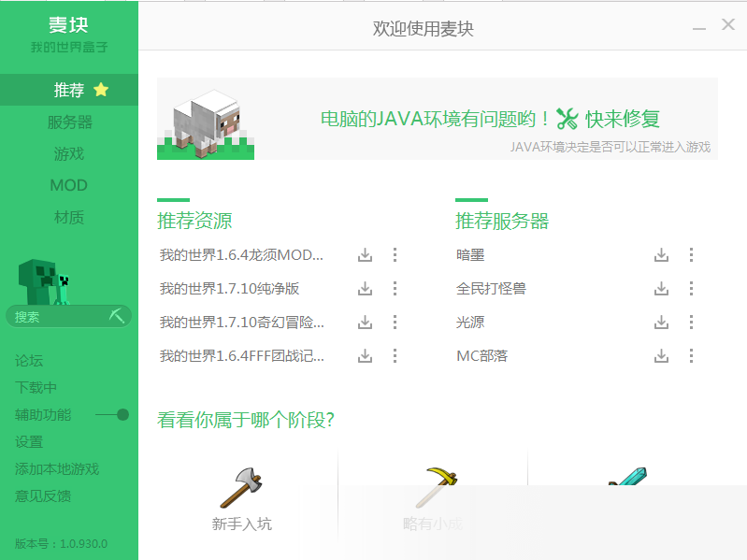Download 我的世界1.7.10奇幻冒险 resource
The width and height of the screenshot is (747, 560).
[365, 323]
